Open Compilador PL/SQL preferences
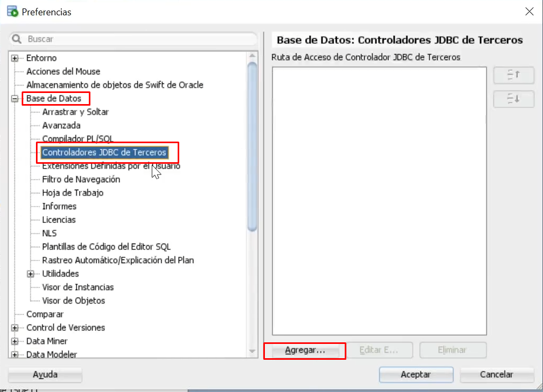Screen dimensions: 543x392 click(78, 139)
